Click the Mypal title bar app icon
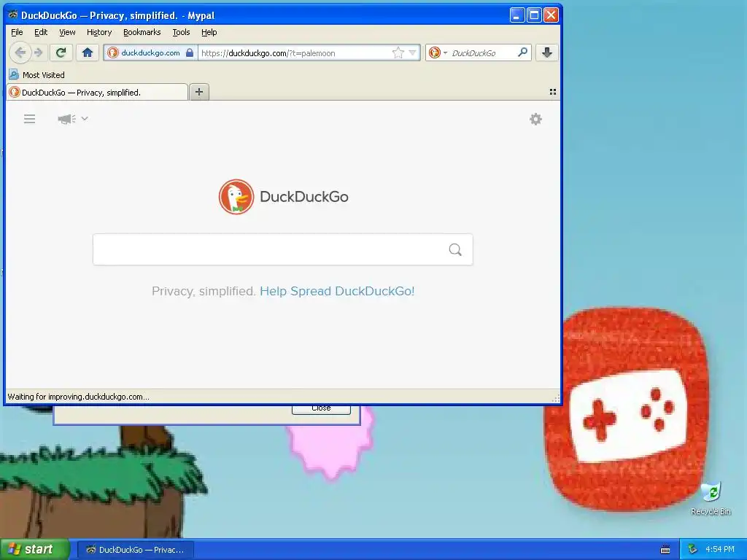Screen dimensions: 747x560 pos(13,15)
